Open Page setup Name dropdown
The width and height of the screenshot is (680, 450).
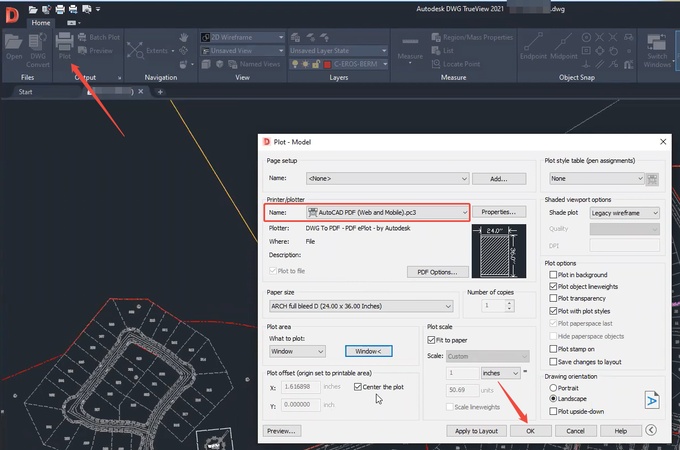pos(387,179)
